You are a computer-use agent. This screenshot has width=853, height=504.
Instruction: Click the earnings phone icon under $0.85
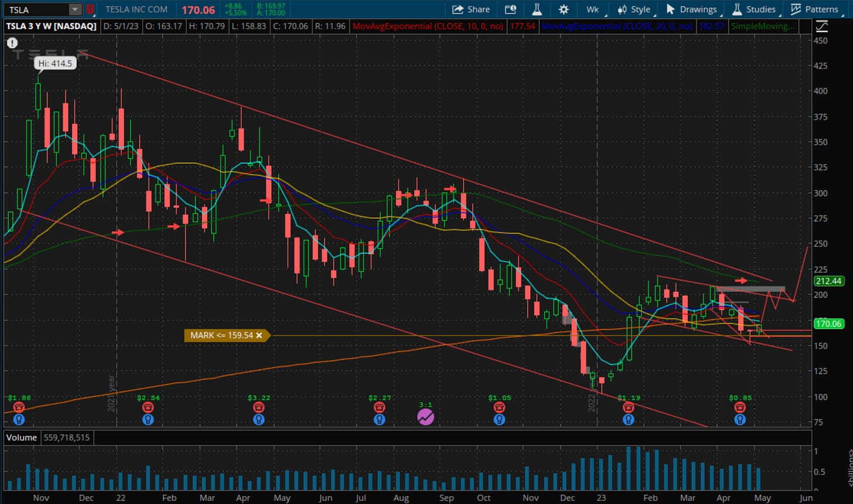tap(740, 408)
